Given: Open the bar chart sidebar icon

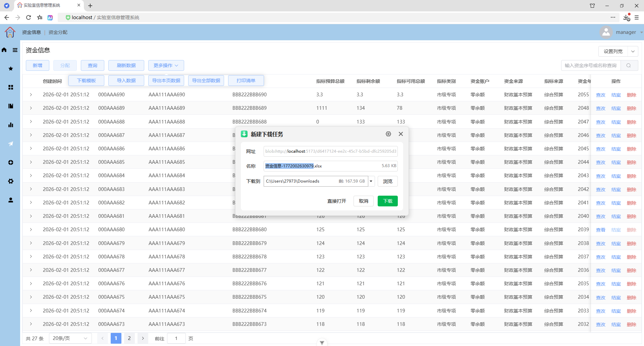Looking at the screenshot, I should click(x=11, y=125).
